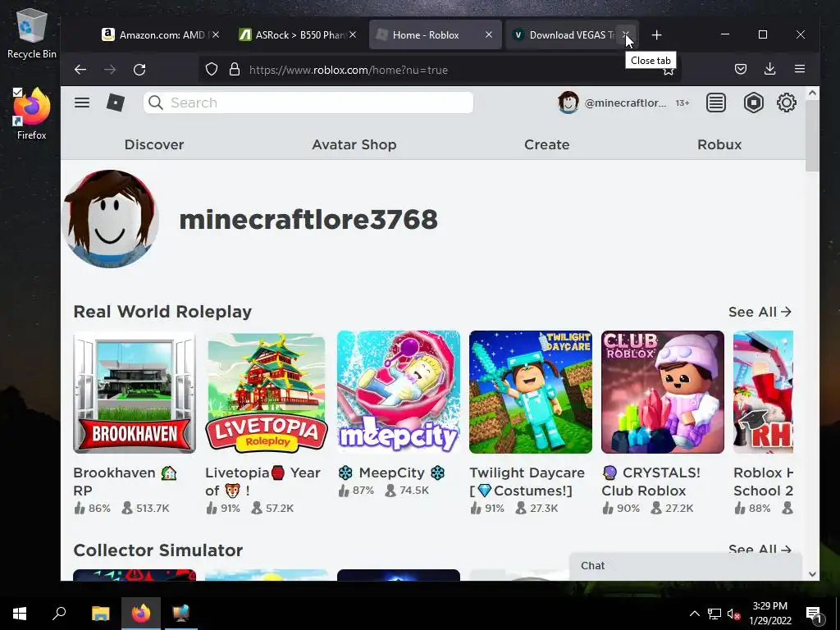Click the Twilight Daycare title text
This screenshot has width=840, height=630.
point(527,482)
